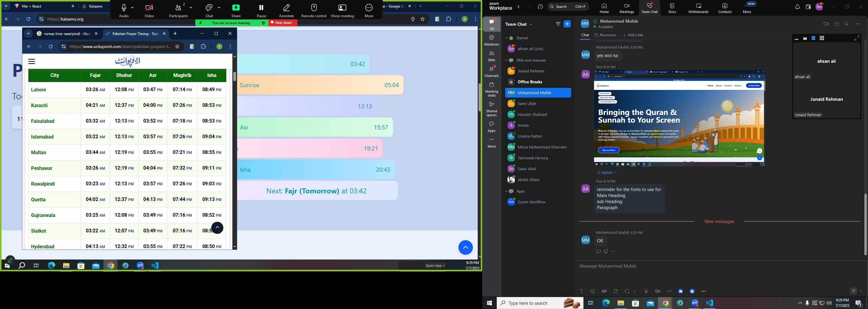Expand 3 replies thread
Viewport: 868px width, 309px height.
pyautogui.click(x=607, y=172)
